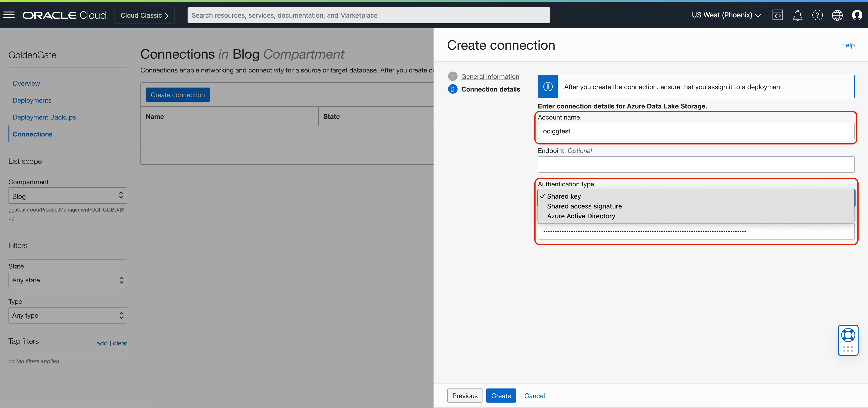Open the notifications bell

pyautogui.click(x=797, y=15)
